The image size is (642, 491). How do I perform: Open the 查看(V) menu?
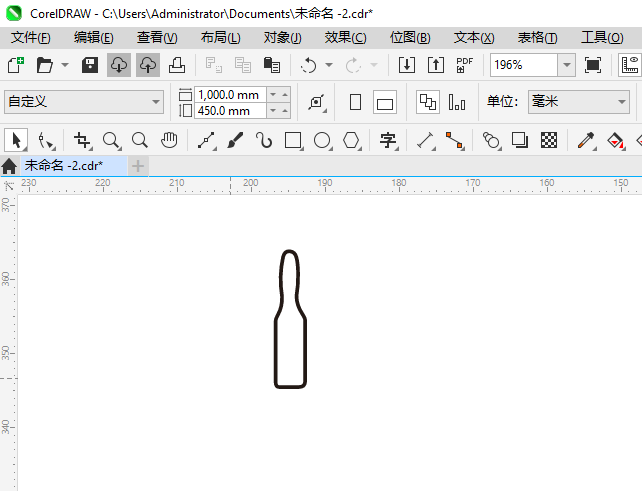[x=157, y=38]
